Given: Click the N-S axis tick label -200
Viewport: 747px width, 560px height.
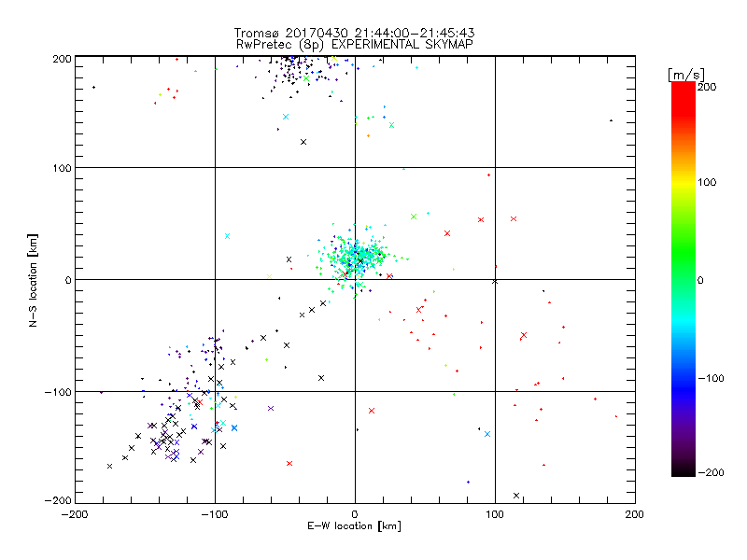Looking at the screenshot, I should tap(58, 500).
